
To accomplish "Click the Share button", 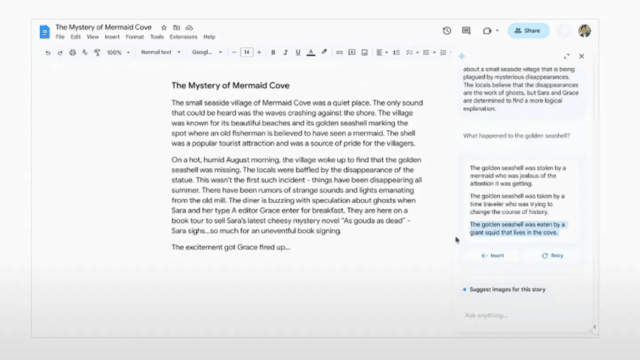I will pos(528,31).
